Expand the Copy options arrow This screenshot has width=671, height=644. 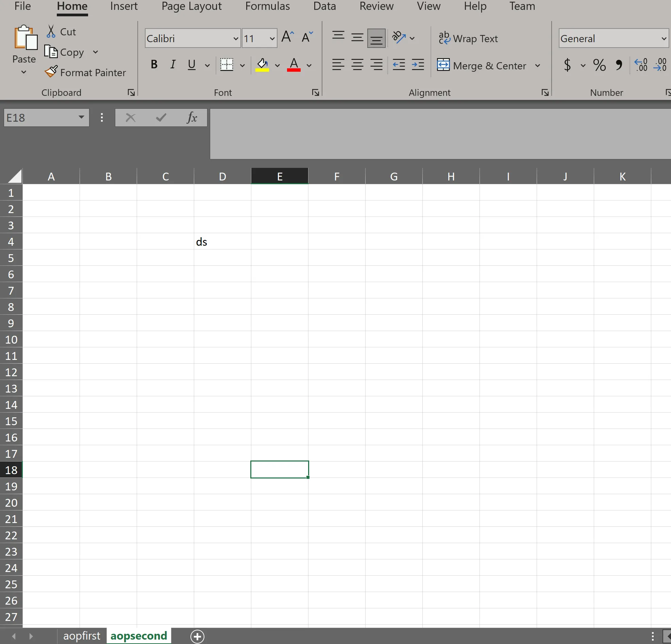[x=96, y=52]
